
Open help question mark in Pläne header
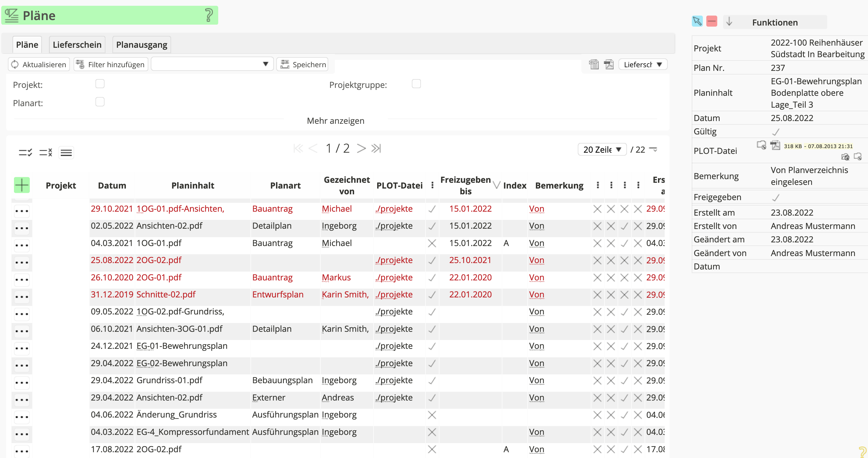point(208,15)
